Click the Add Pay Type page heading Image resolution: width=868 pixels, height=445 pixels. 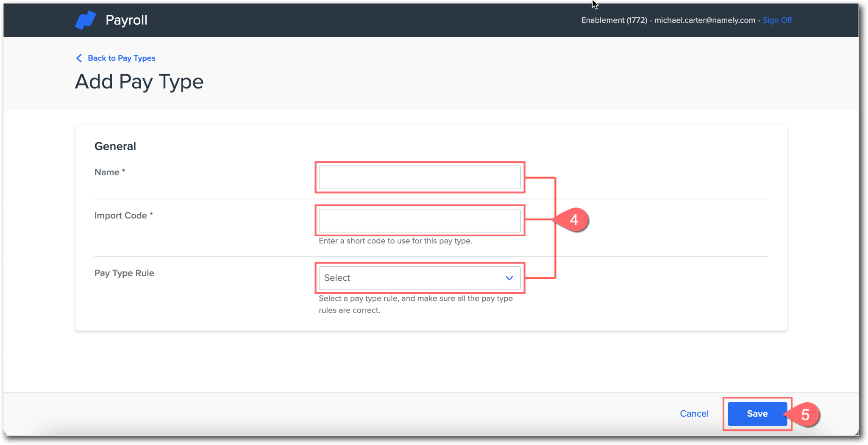(139, 81)
